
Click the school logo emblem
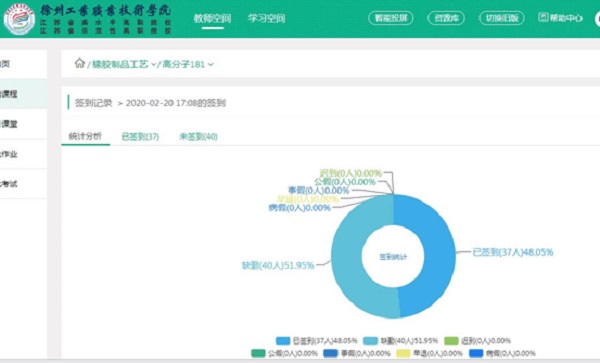19,19
